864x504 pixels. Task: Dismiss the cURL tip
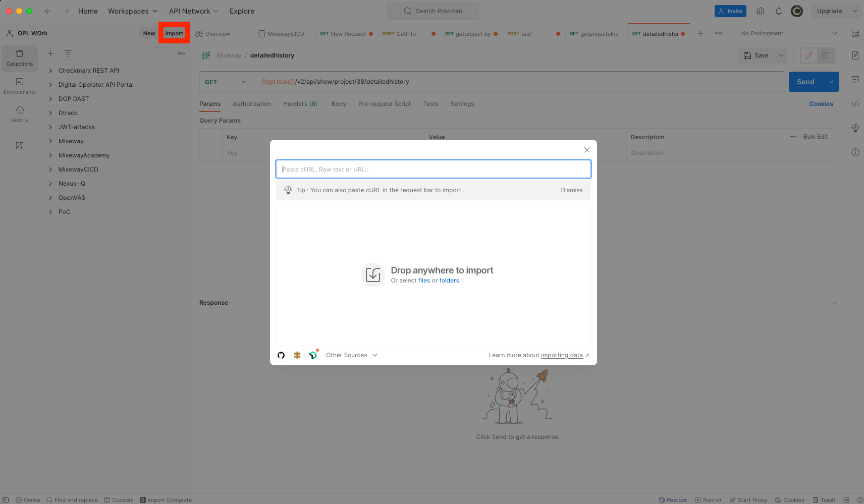pos(572,190)
